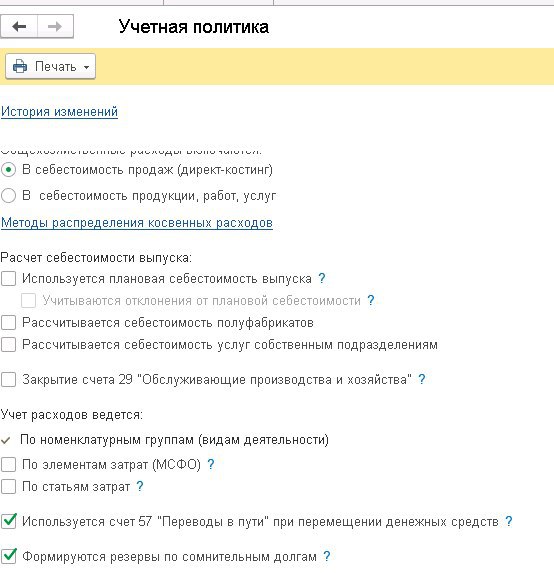This screenshot has width=554, height=573.
Task: Enable Рассчитывается себестоимость полуфабрикатов checkbox
Action: point(8,323)
